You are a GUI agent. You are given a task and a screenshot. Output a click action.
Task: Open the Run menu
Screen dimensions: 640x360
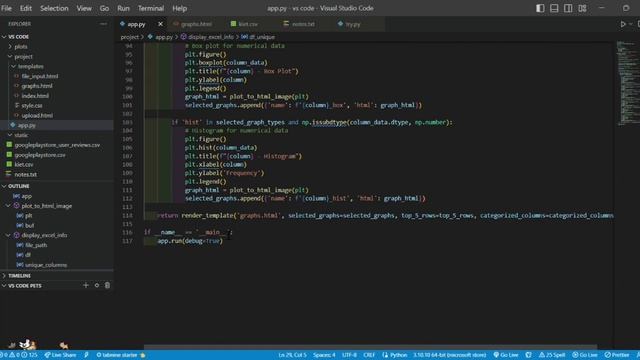coord(123,8)
